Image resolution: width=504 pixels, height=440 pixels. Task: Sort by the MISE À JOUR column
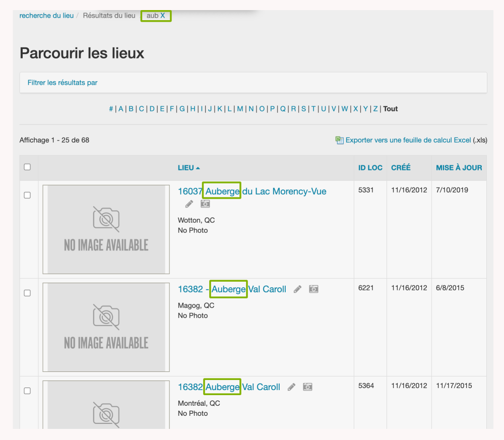click(459, 167)
